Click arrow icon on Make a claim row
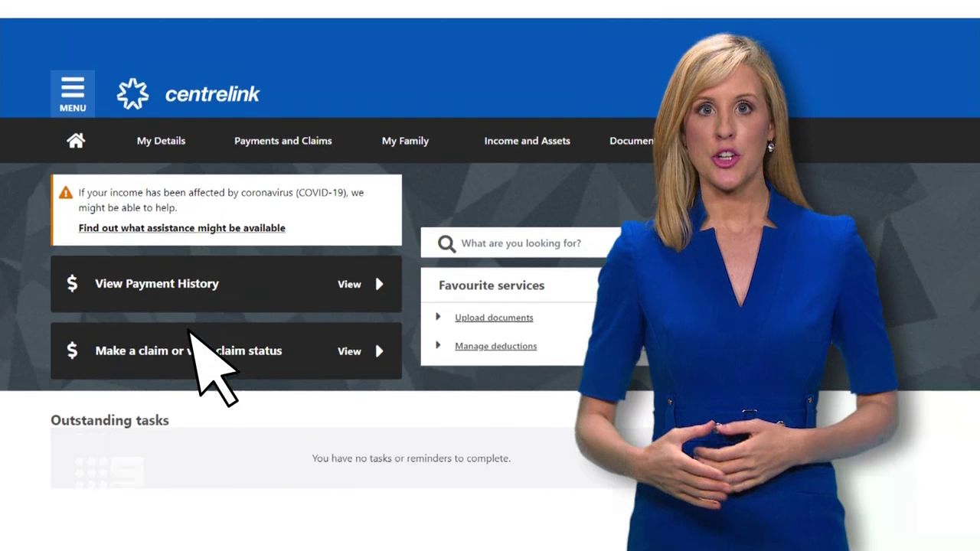Image resolution: width=980 pixels, height=551 pixels. [379, 351]
